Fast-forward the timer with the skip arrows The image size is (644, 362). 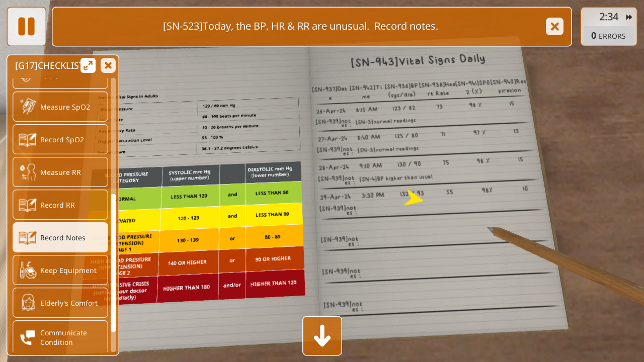click(x=629, y=17)
